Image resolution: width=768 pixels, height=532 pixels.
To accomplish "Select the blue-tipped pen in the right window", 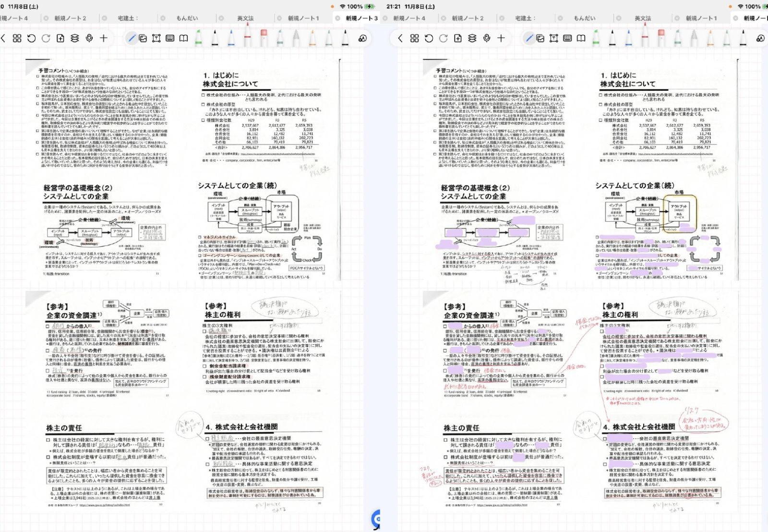I will 629,37.
